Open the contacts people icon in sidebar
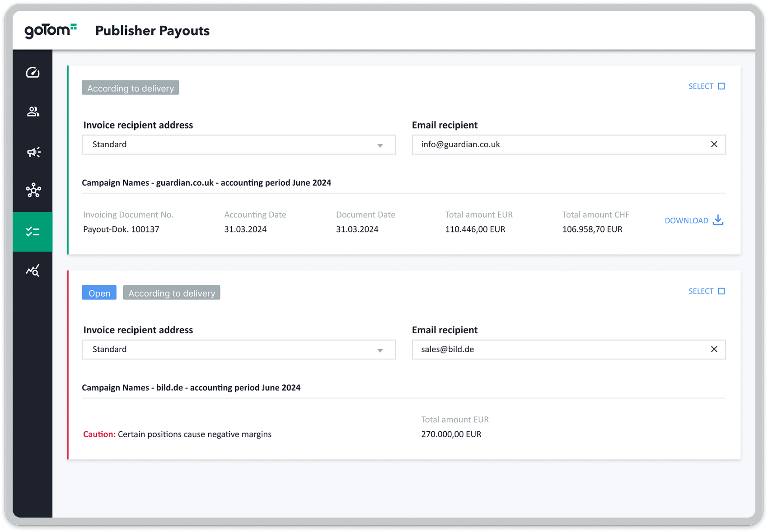 tap(33, 112)
